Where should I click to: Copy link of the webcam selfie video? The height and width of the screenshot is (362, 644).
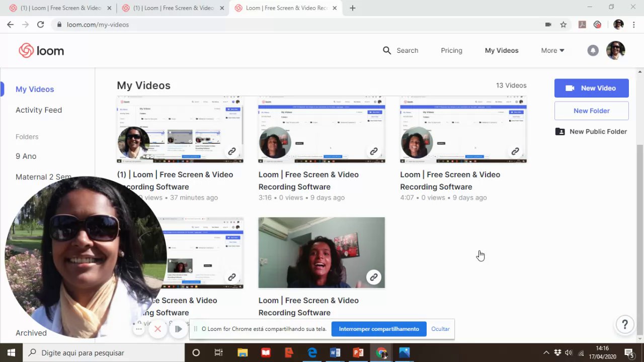pos(374,277)
